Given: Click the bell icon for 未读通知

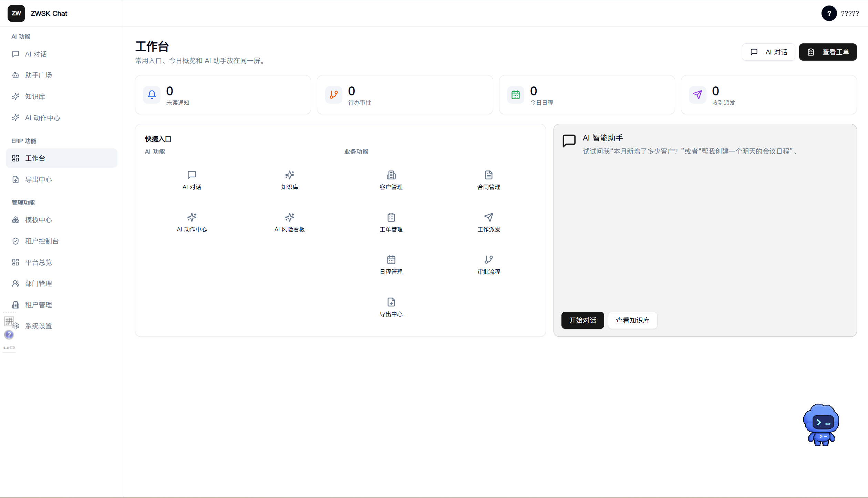Looking at the screenshot, I should coord(152,95).
